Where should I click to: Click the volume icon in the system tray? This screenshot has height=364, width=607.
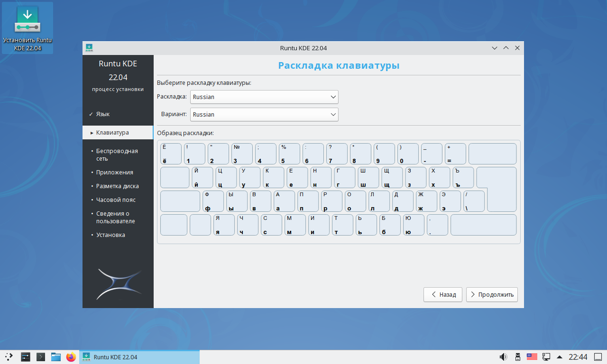(x=503, y=357)
